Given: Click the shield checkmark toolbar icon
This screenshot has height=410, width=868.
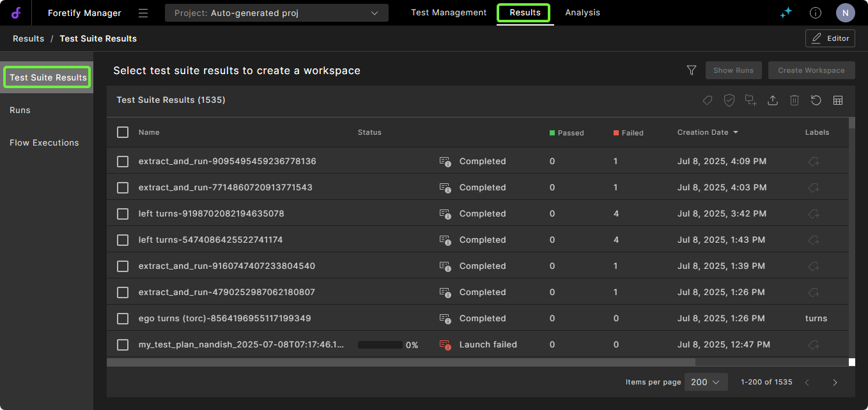Looking at the screenshot, I should 729,100.
